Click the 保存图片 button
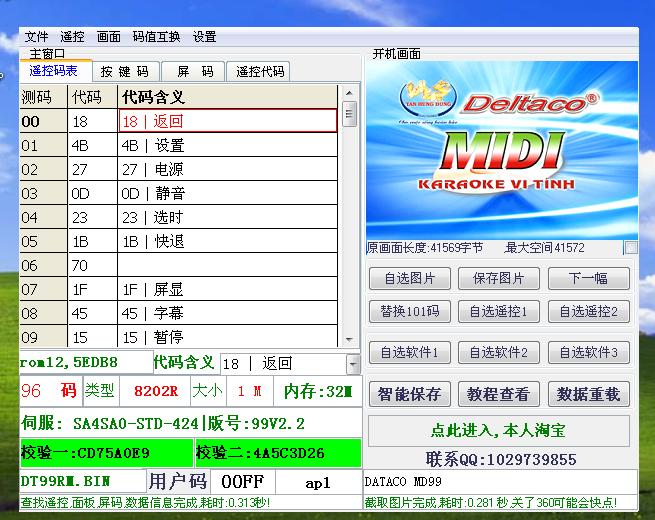 (499, 278)
